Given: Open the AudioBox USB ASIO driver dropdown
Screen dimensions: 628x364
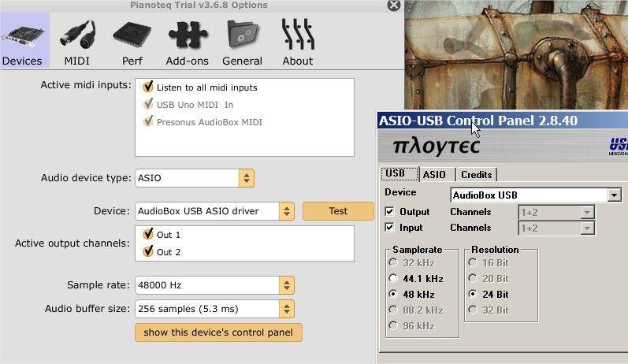Looking at the screenshot, I should tap(214, 211).
